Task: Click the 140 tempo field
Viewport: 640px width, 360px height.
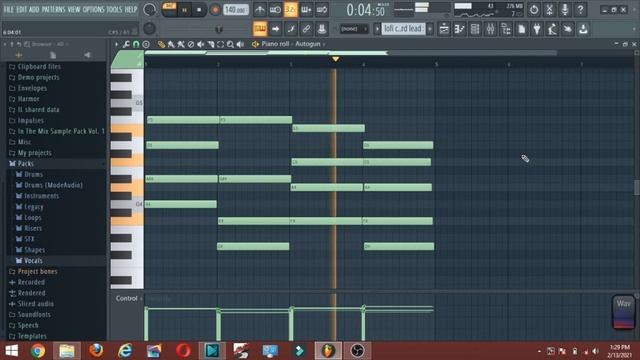Action: [236, 9]
